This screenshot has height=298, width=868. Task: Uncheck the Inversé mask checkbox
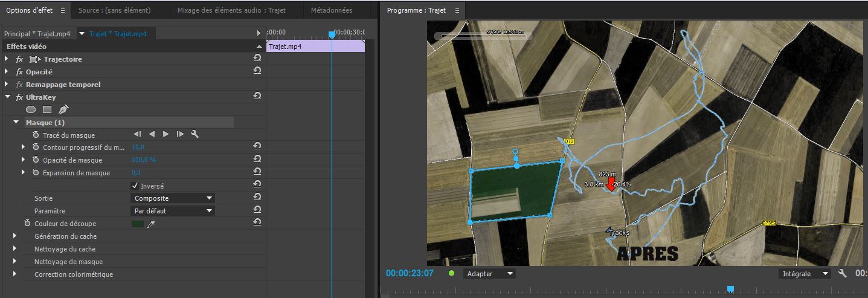135,186
